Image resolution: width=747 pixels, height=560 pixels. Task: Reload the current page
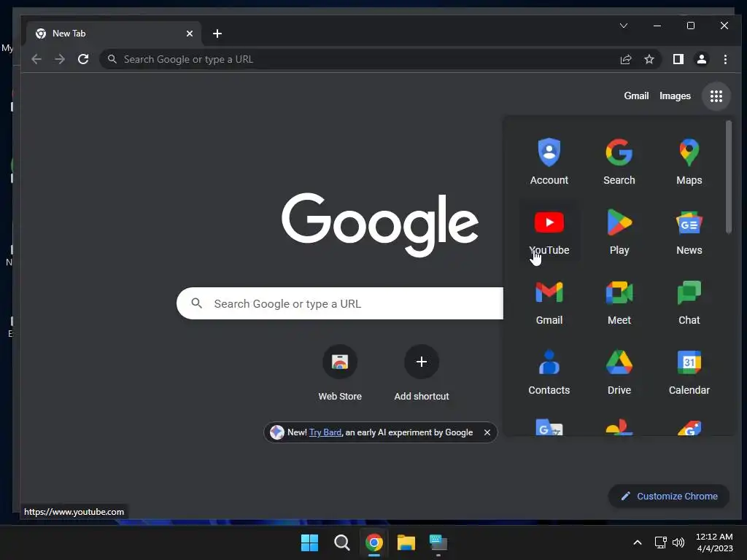coord(83,59)
